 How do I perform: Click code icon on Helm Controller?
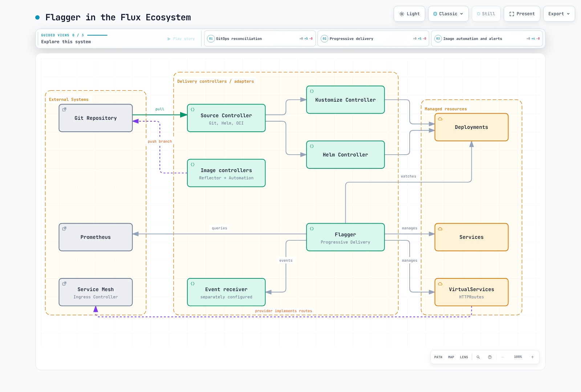(312, 146)
